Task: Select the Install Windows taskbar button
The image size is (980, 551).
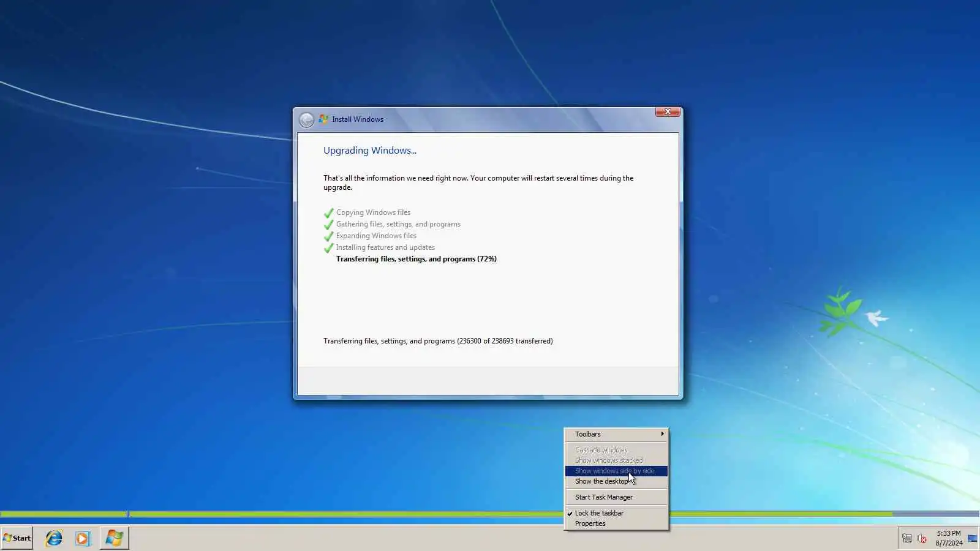Action: 114,538
